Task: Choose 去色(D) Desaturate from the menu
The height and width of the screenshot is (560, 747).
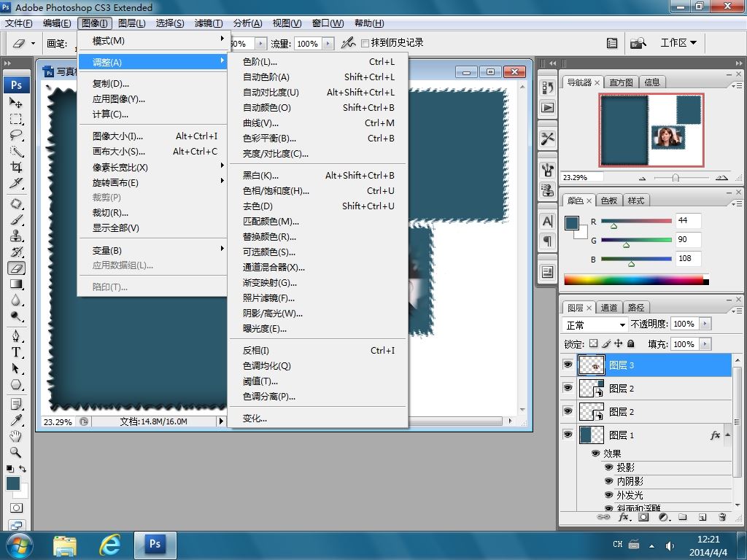Action: click(x=318, y=206)
